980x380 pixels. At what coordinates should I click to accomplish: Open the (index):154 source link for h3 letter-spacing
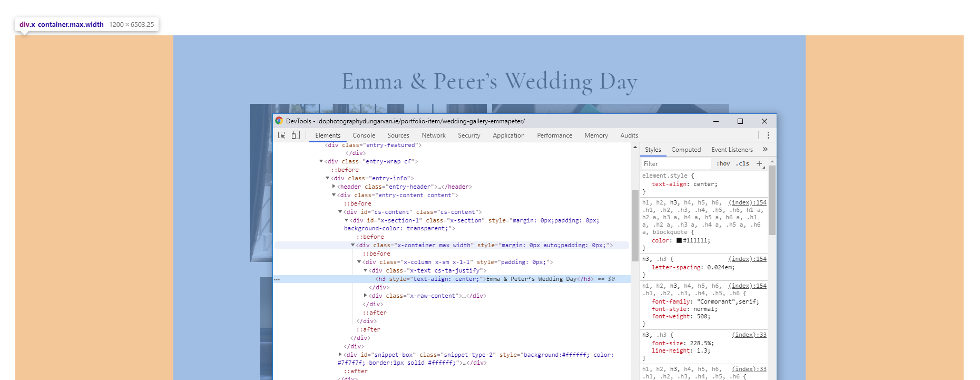tap(748, 259)
